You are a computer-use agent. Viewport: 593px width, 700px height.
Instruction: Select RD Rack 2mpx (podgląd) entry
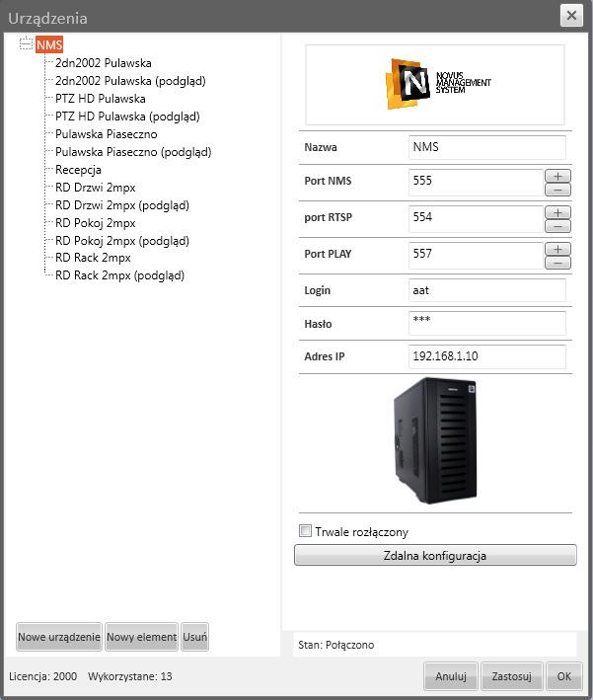[x=119, y=275]
